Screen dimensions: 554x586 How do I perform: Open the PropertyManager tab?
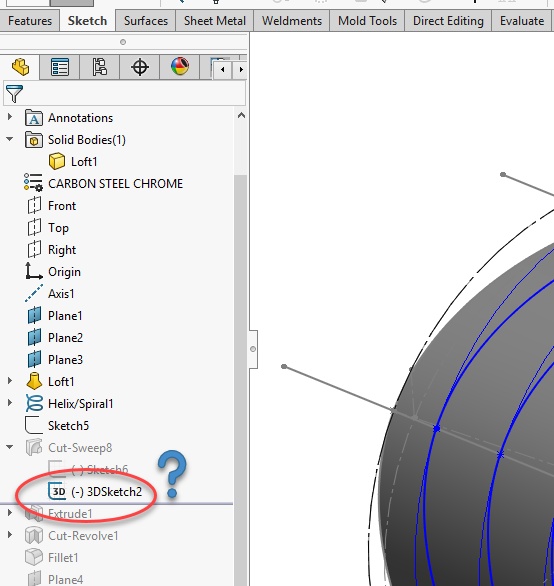coord(60,67)
